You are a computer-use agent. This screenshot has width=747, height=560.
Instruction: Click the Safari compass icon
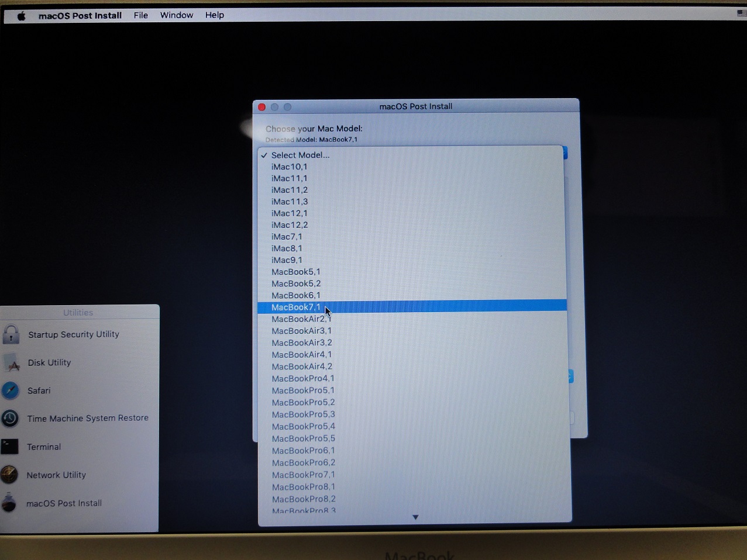click(x=10, y=390)
